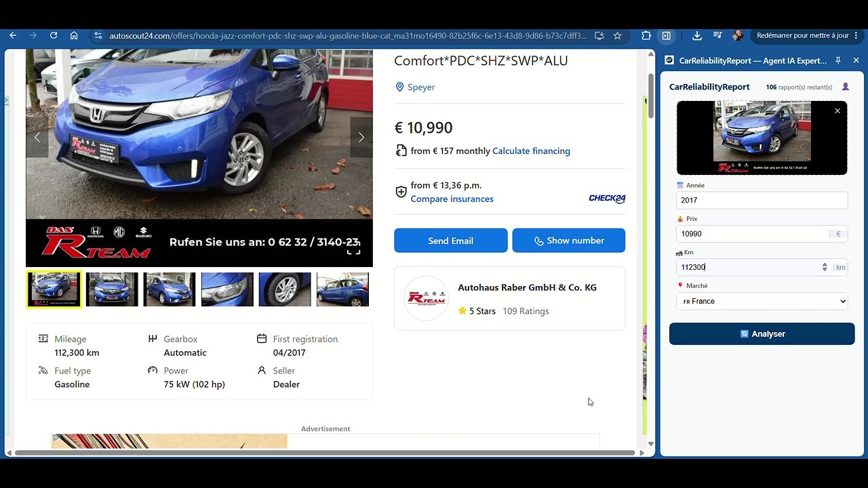This screenshot has height=488, width=868.
Task: Toggle the browser side panel icon
Action: click(666, 35)
